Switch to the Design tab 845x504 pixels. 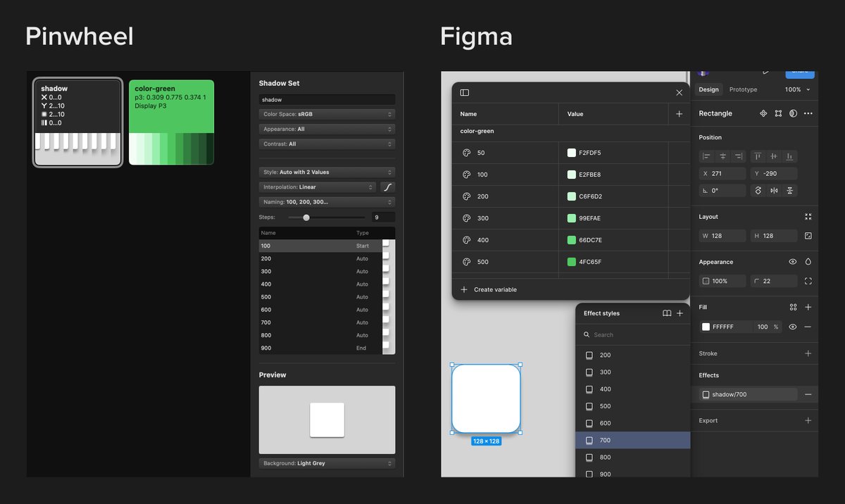tap(708, 89)
